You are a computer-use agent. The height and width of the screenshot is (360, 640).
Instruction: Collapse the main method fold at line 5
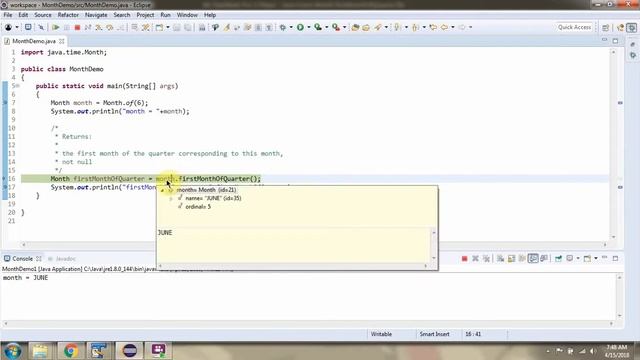click(x=18, y=86)
